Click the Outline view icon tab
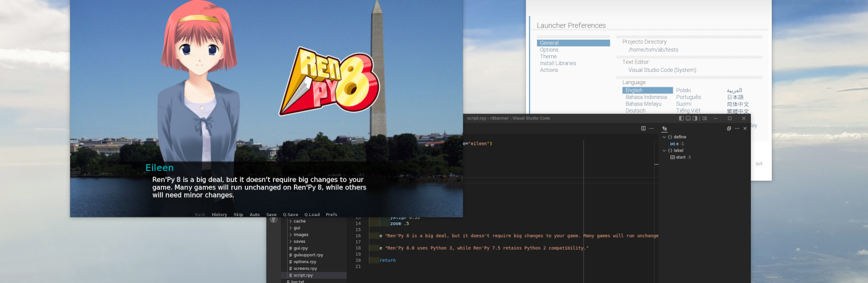Image resolution: width=868 pixels, height=283 pixels. [664, 129]
